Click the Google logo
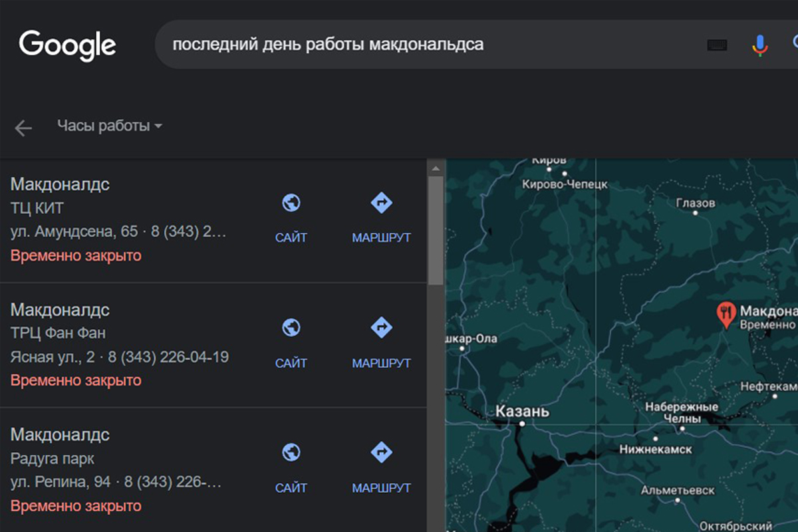Image resolution: width=798 pixels, height=532 pixels. pyautogui.click(x=67, y=45)
